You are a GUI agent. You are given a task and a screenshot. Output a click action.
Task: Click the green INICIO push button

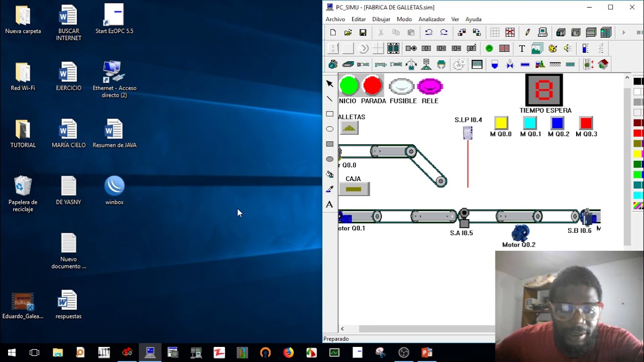coord(349,86)
